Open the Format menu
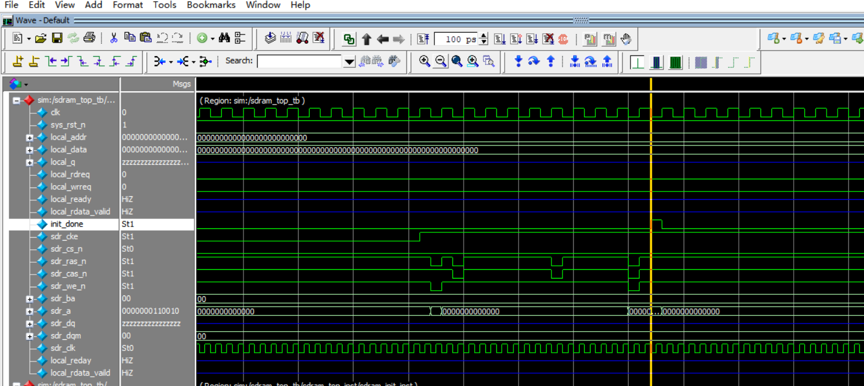This screenshot has height=386, width=864. click(128, 5)
